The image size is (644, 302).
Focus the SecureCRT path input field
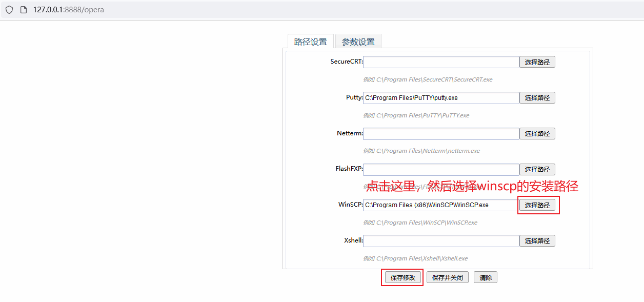(x=441, y=62)
